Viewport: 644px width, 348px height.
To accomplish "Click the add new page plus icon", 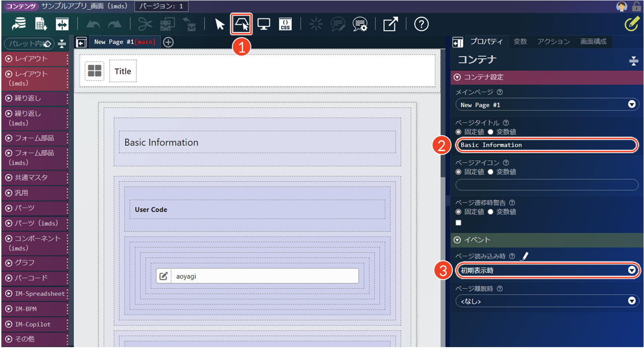I will (x=168, y=42).
